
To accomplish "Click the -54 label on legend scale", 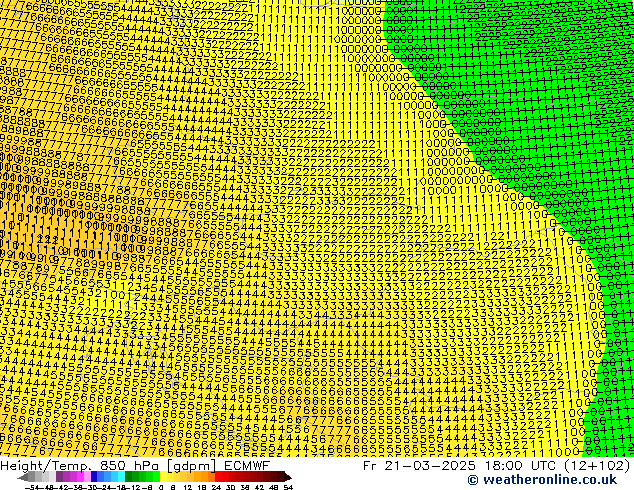I will pos(32,487).
